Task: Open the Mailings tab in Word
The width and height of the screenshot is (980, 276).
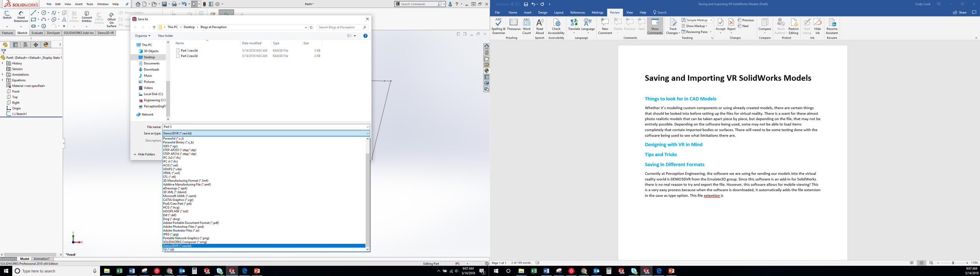Action: [597, 13]
